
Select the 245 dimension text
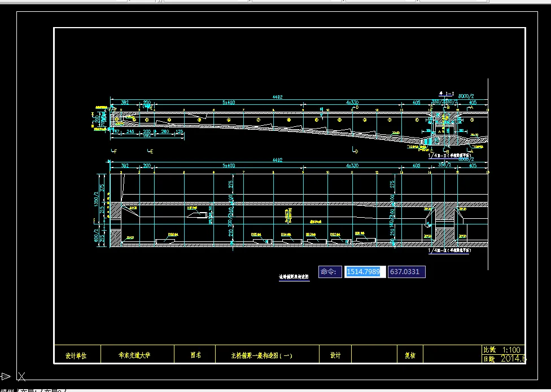[x=130, y=131]
